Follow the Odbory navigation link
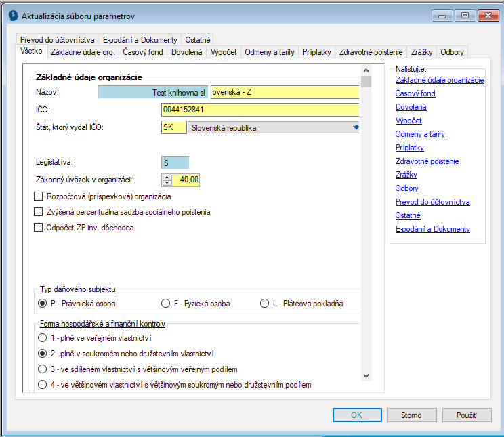Viewport: 504px width, 437px height. 407,188
